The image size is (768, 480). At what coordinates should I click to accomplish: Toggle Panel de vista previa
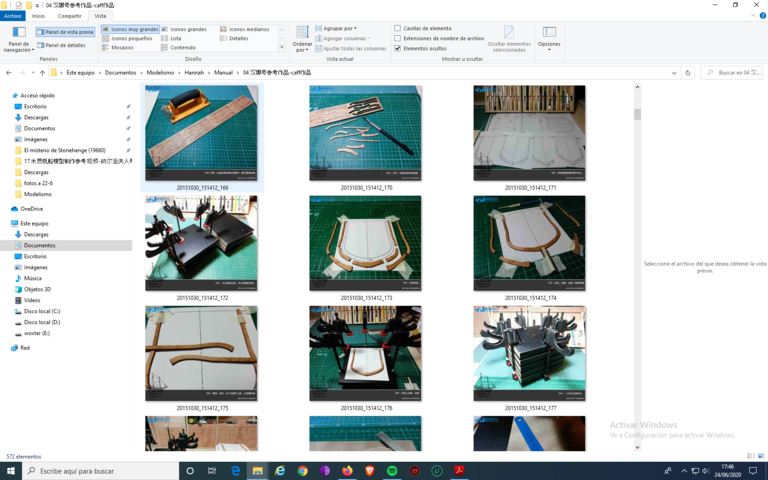[65, 32]
